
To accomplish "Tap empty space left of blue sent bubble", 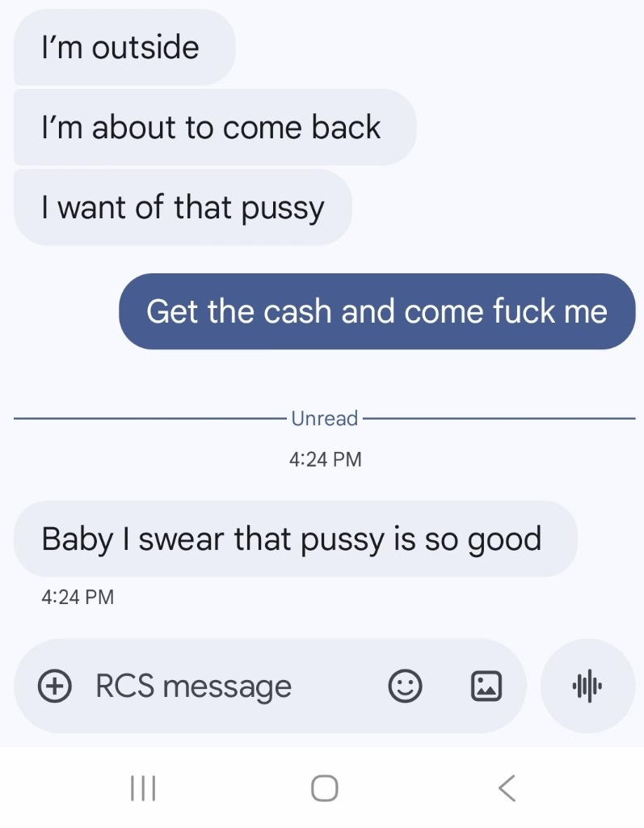I will tap(63, 311).
